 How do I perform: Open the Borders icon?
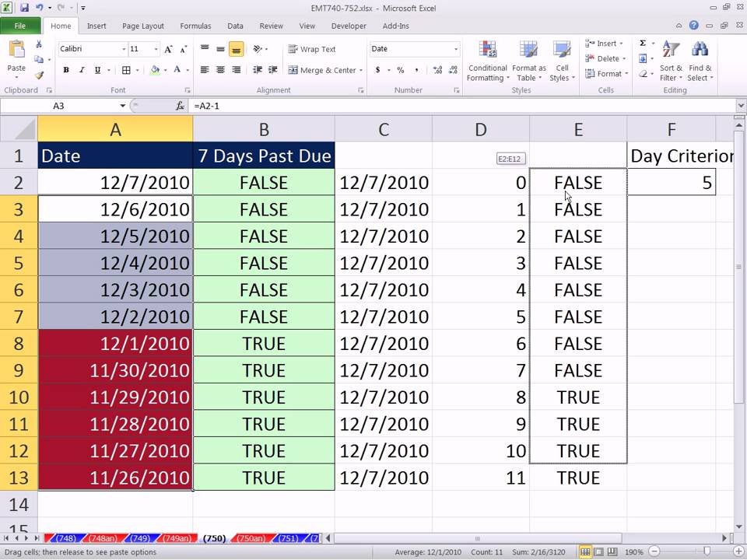pos(126,70)
